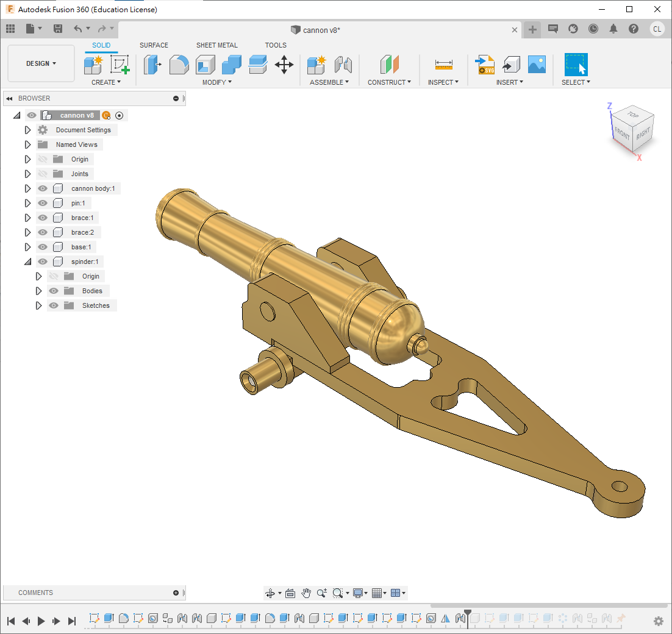Switch to the SHEET METAL tab

(216, 45)
